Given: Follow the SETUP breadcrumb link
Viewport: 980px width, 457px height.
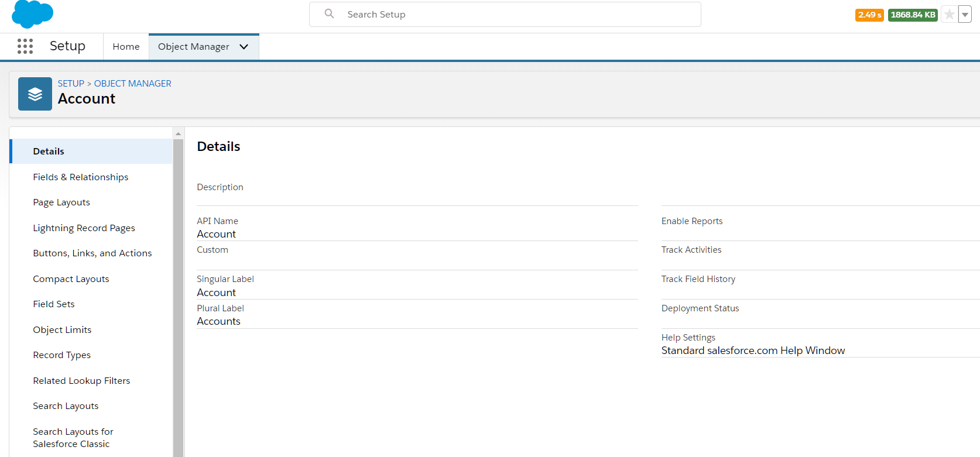Looking at the screenshot, I should pos(71,84).
